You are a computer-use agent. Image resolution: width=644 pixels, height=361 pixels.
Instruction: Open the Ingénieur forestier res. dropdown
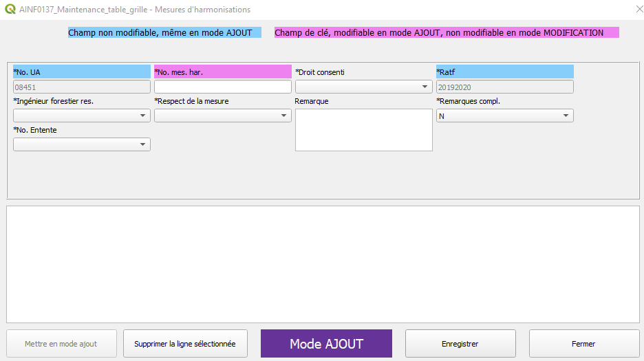point(82,116)
